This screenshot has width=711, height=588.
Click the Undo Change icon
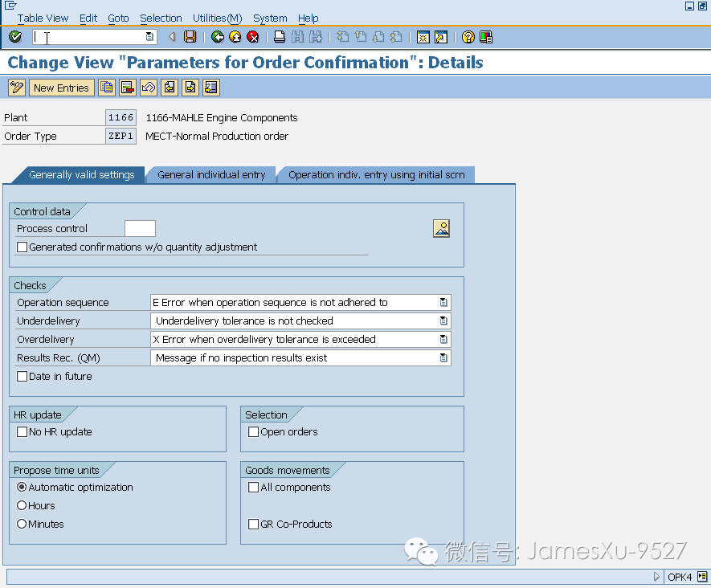coord(149,88)
